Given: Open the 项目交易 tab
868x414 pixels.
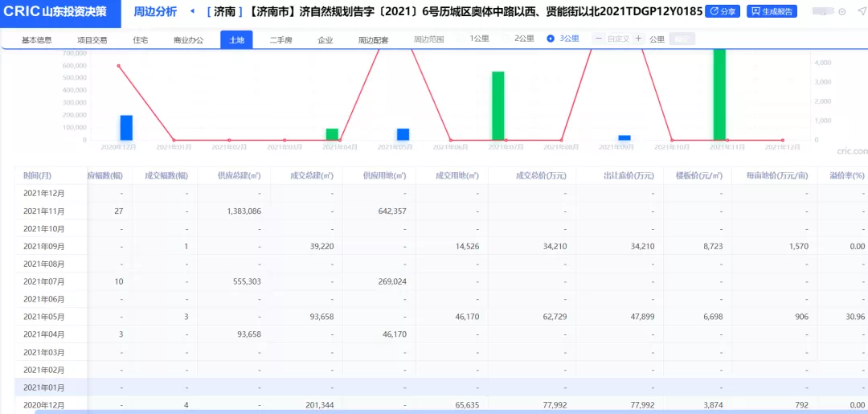Looking at the screenshot, I should (92, 39).
